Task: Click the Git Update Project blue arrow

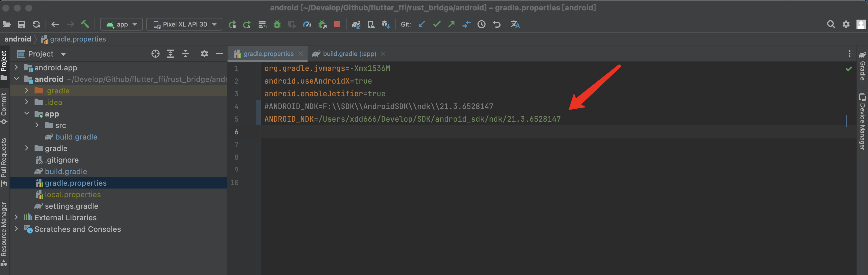Action: click(422, 24)
